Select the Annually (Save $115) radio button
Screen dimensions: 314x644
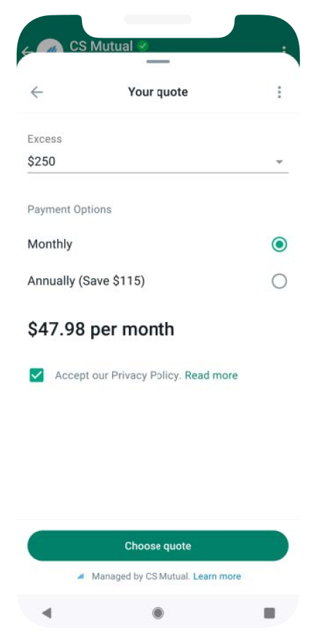point(279,282)
